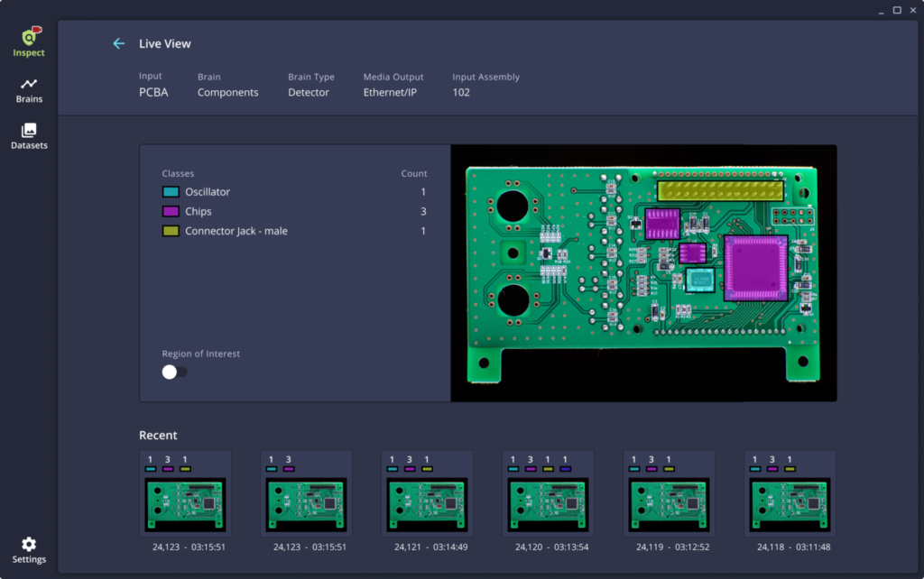Open Settings gear in sidebar
The image size is (924, 579).
(x=29, y=545)
